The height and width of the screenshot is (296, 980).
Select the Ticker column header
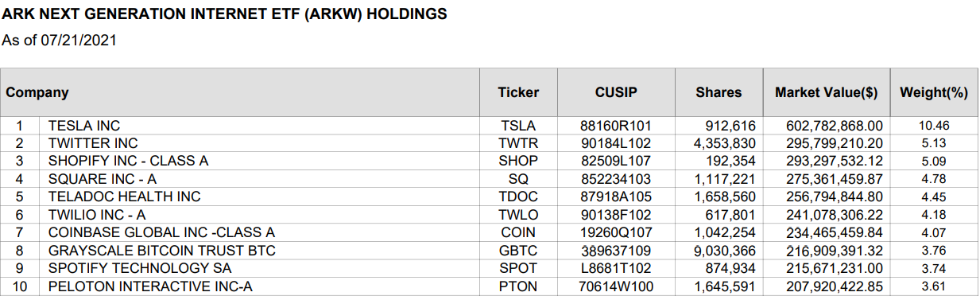click(518, 92)
